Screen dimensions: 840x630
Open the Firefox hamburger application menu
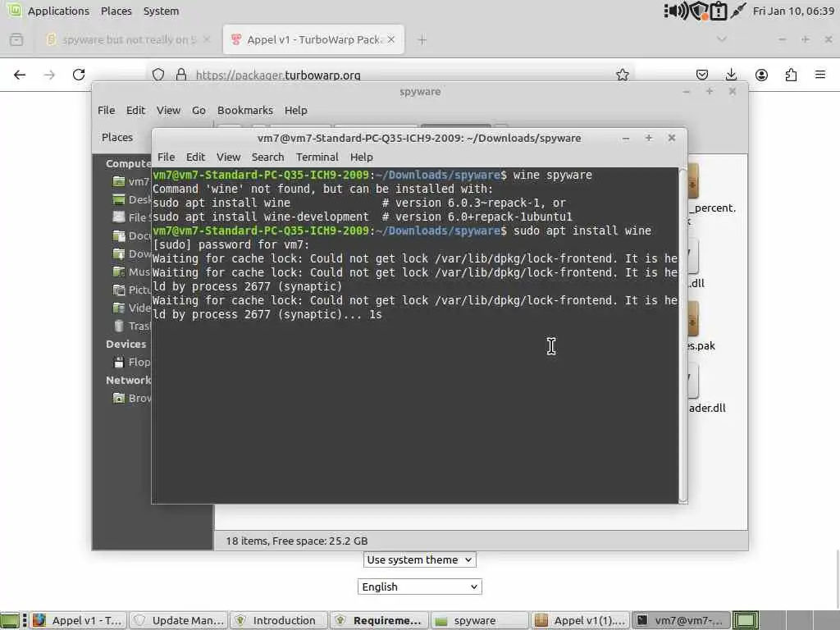pyautogui.click(x=820, y=75)
